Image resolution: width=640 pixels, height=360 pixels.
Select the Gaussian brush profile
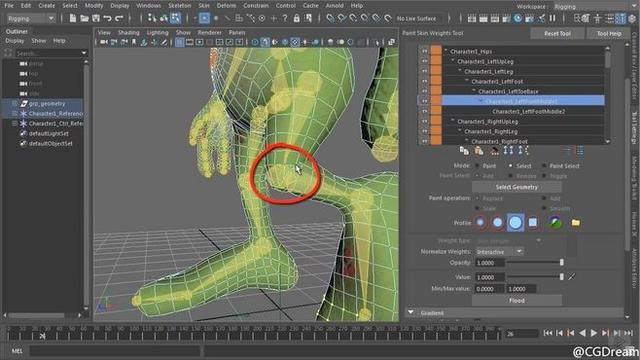[480, 222]
